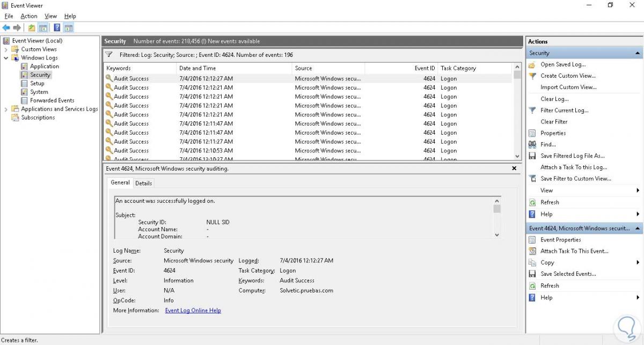This screenshot has width=644, height=345.
Task: Click the Filter Current Log funnel icon
Action: (x=532, y=110)
